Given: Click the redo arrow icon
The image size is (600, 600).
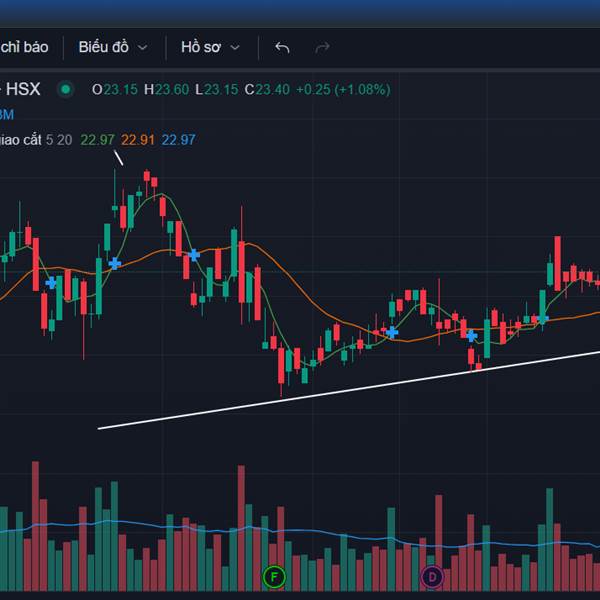Looking at the screenshot, I should [322, 47].
